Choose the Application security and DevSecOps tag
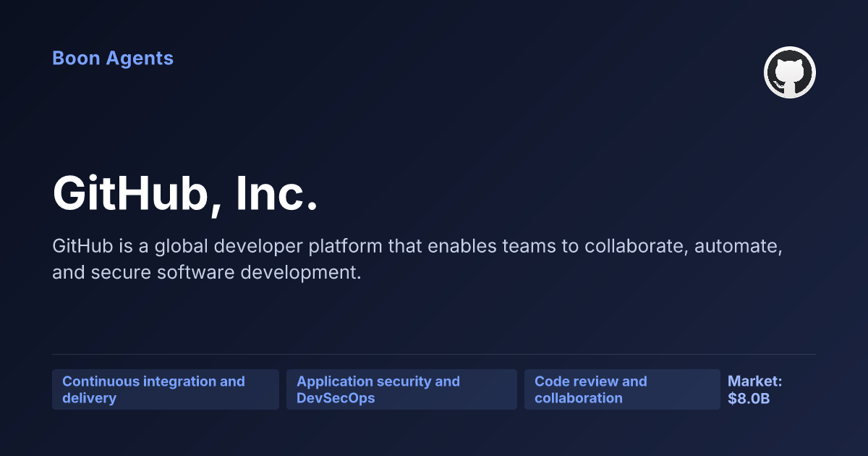The width and height of the screenshot is (868, 456). click(x=401, y=389)
